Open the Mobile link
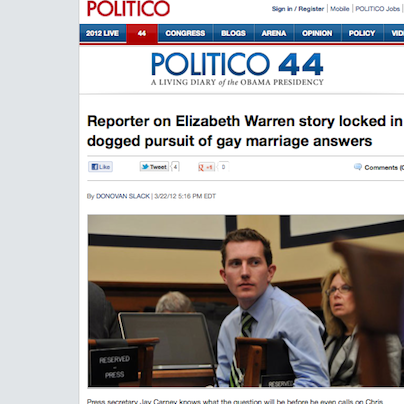This screenshot has width=404, height=404. click(340, 9)
